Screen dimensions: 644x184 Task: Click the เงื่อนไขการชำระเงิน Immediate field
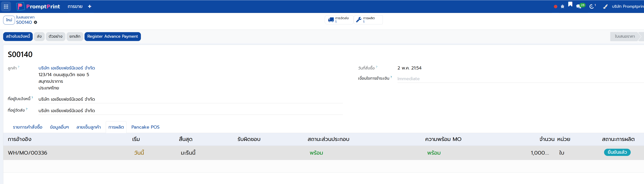[x=520, y=79]
